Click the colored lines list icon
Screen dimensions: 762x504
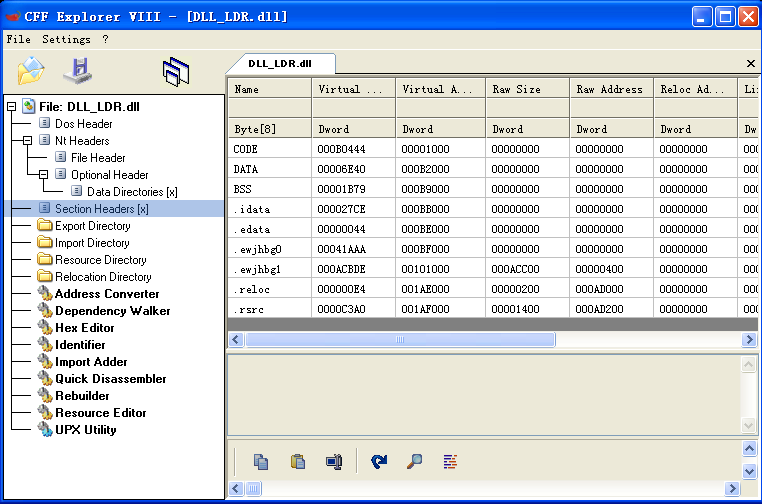[450, 461]
